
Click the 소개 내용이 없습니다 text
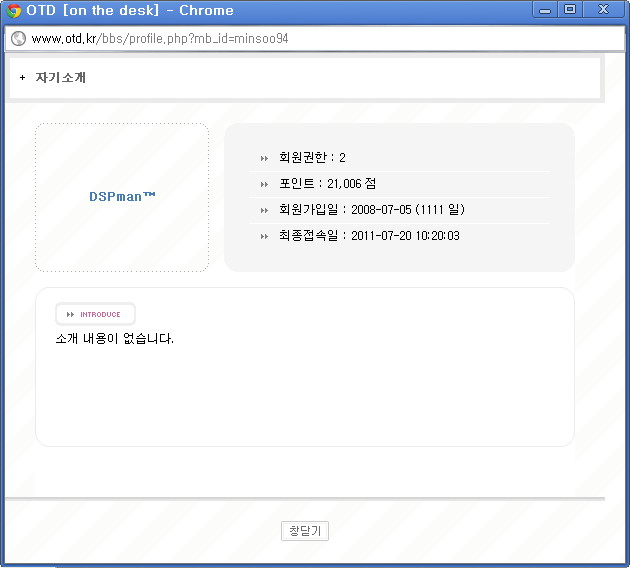[x=115, y=338]
